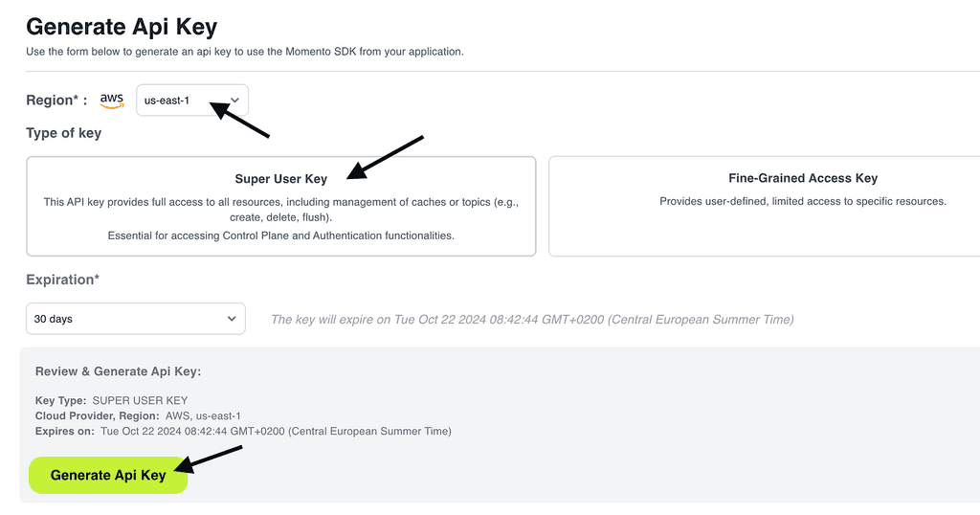The image size is (980, 515).
Task: Click the chevron in the expiration selector
Action: pos(232,319)
